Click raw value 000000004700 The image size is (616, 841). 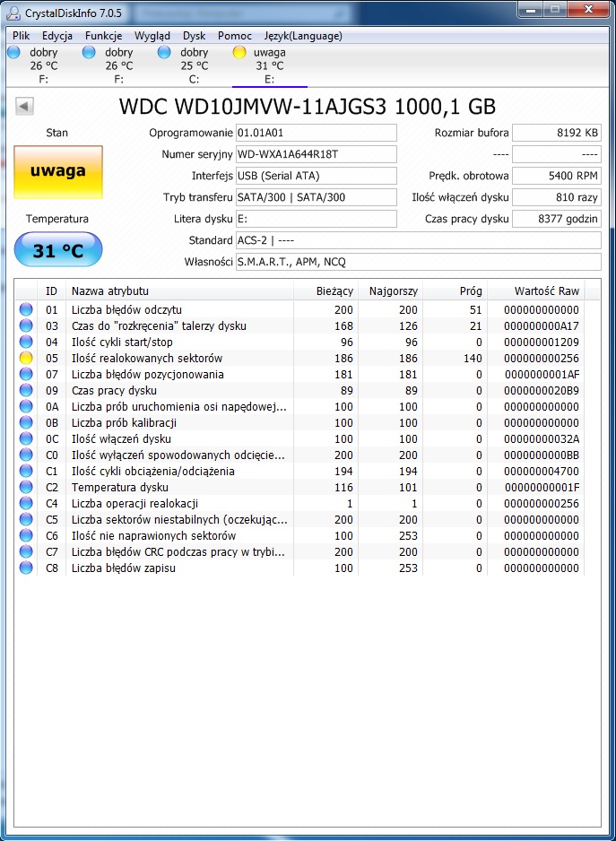[542, 471]
